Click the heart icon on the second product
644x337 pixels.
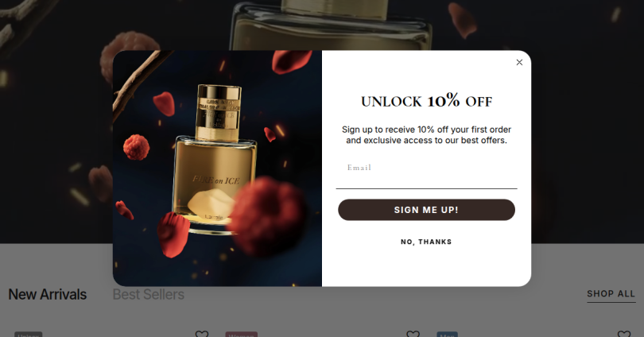tap(413, 334)
